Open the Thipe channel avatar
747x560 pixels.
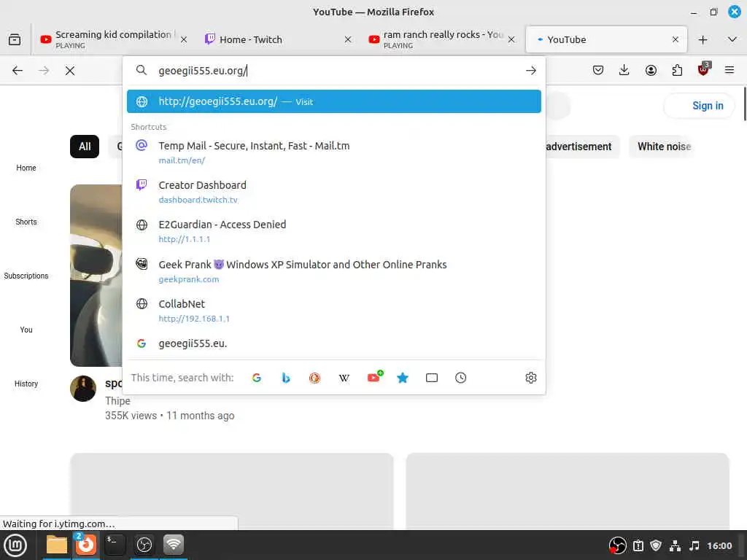pos(83,389)
